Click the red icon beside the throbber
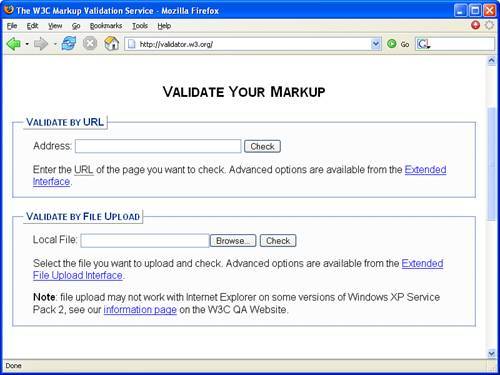This screenshot has width=500, height=375. [x=475, y=25]
